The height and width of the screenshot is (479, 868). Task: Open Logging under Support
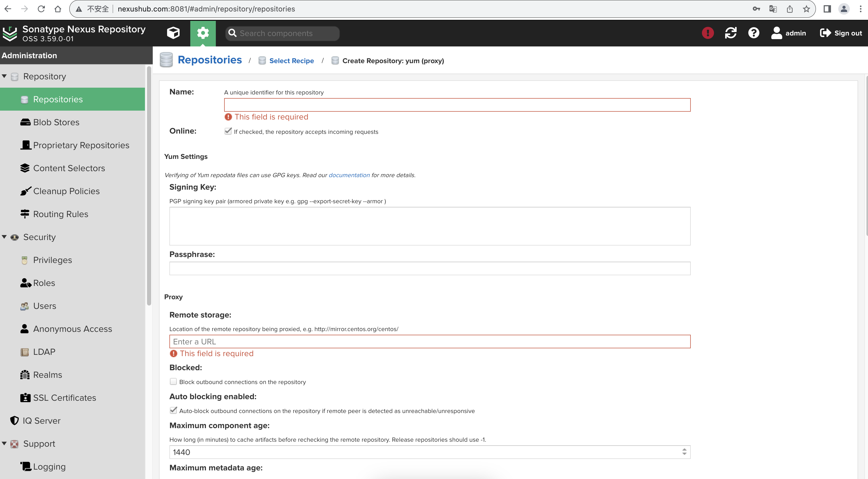point(72,466)
